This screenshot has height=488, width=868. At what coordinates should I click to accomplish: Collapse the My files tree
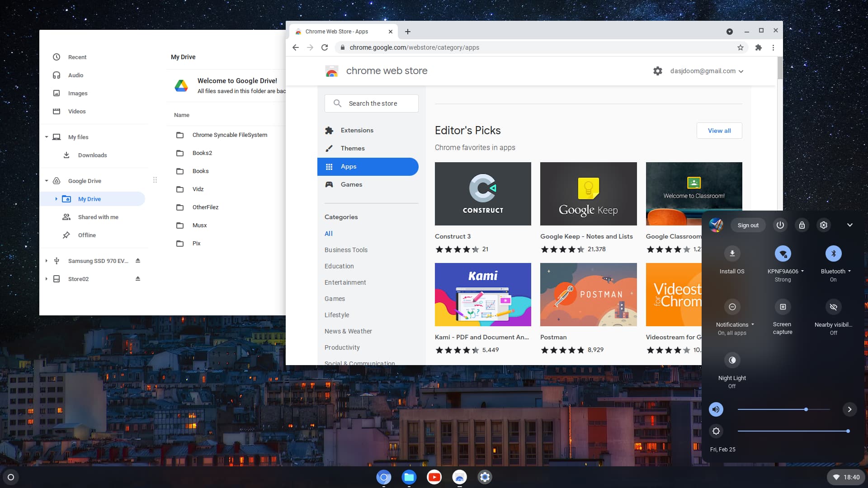47,137
